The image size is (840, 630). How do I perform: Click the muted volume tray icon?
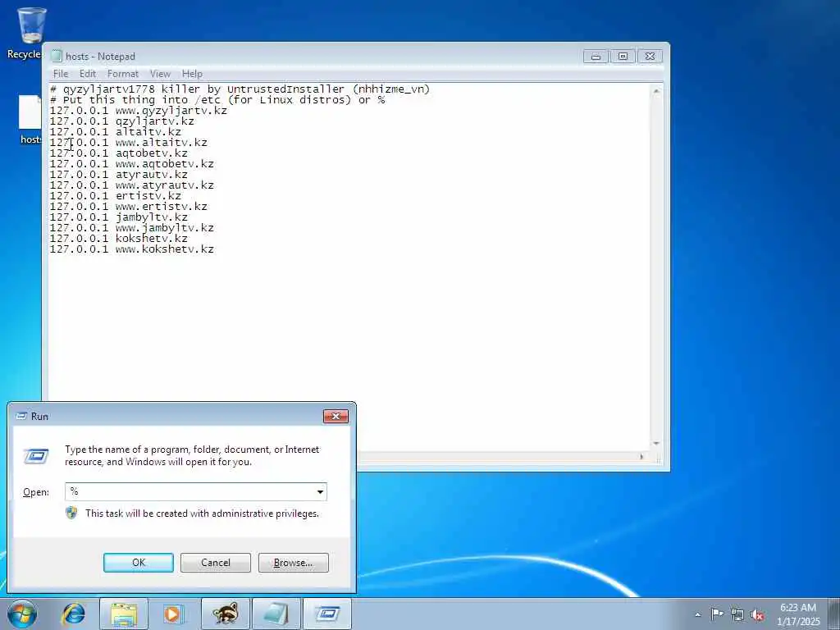757,615
